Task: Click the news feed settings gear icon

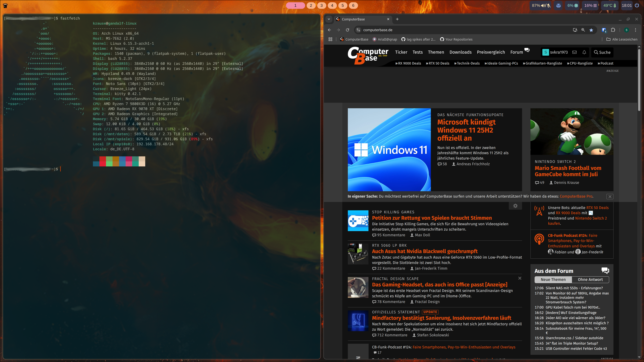Action: (515, 206)
